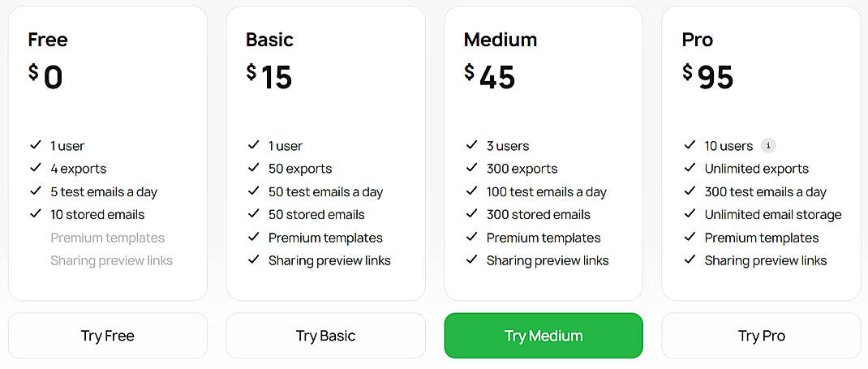Click checkmark beside Basic's Premium templates
This screenshot has height=369, width=868.
click(254, 237)
